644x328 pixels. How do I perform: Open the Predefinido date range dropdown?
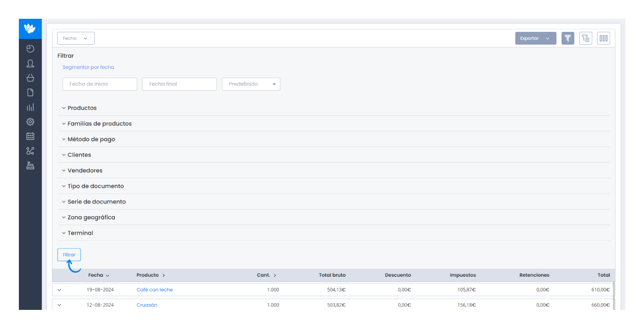251,84
